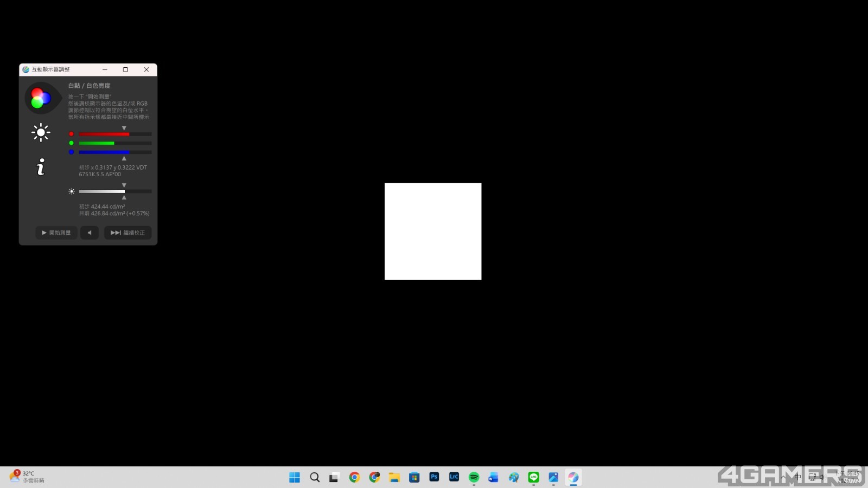Open the info "i" icon
The width and height of the screenshot is (868, 488).
pos(41,167)
